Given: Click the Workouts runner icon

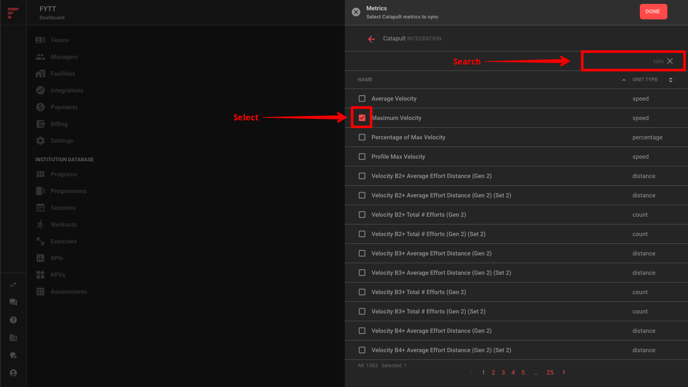Looking at the screenshot, I should [x=40, y=224].
